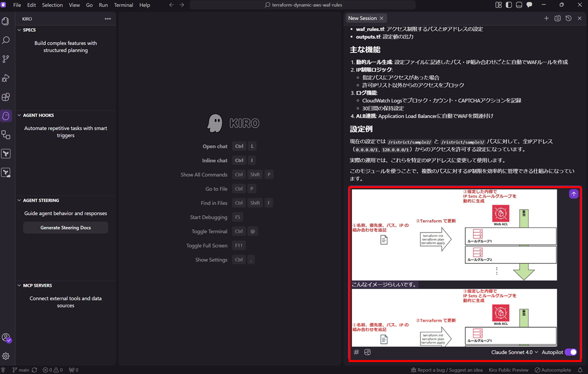Go back with the left arrow

coord(172,5)
